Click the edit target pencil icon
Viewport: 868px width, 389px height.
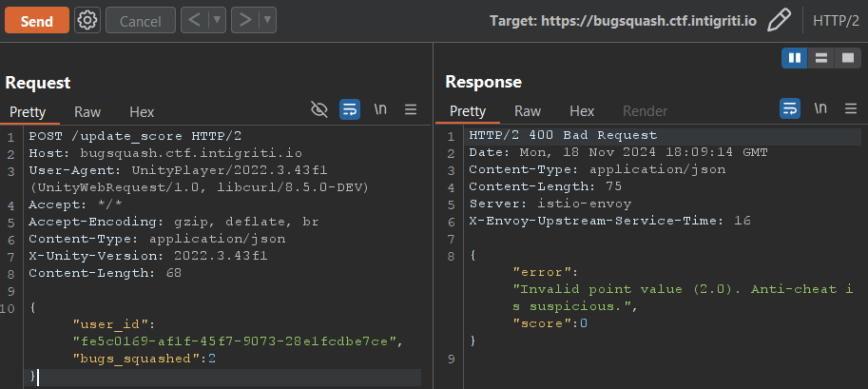tap(780, 20)
